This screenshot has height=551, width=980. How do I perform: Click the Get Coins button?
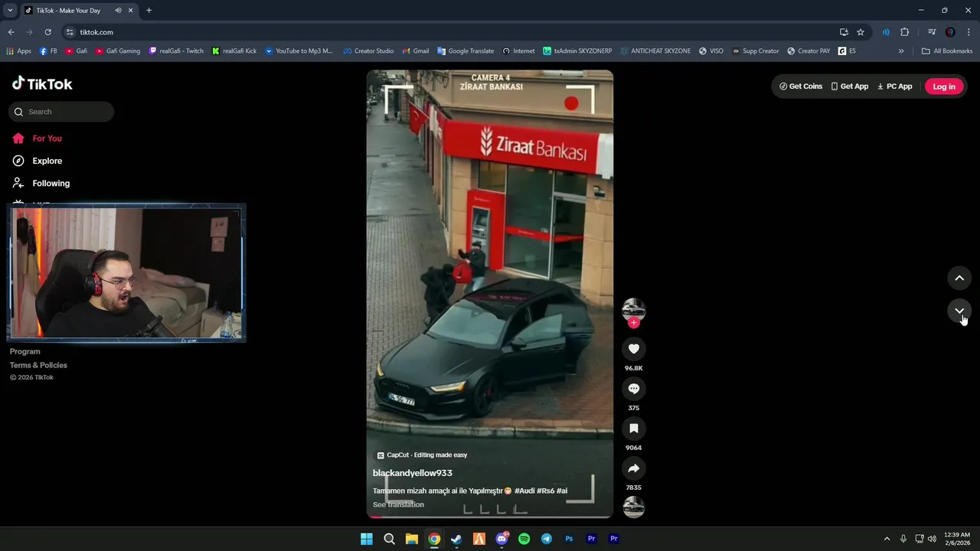[x=801, y=86]
